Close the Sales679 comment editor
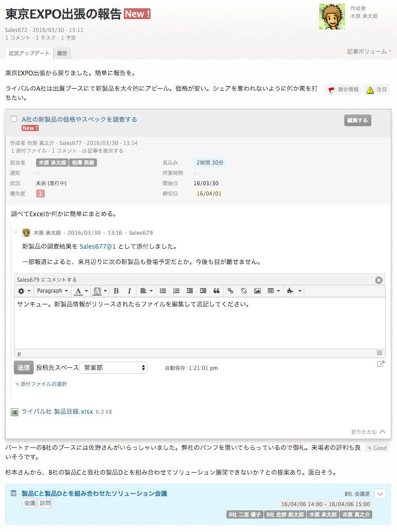 [379, 280]
